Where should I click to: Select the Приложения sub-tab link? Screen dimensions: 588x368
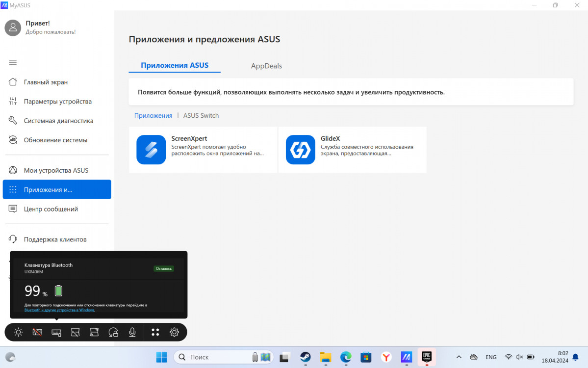tap(153, 115)
